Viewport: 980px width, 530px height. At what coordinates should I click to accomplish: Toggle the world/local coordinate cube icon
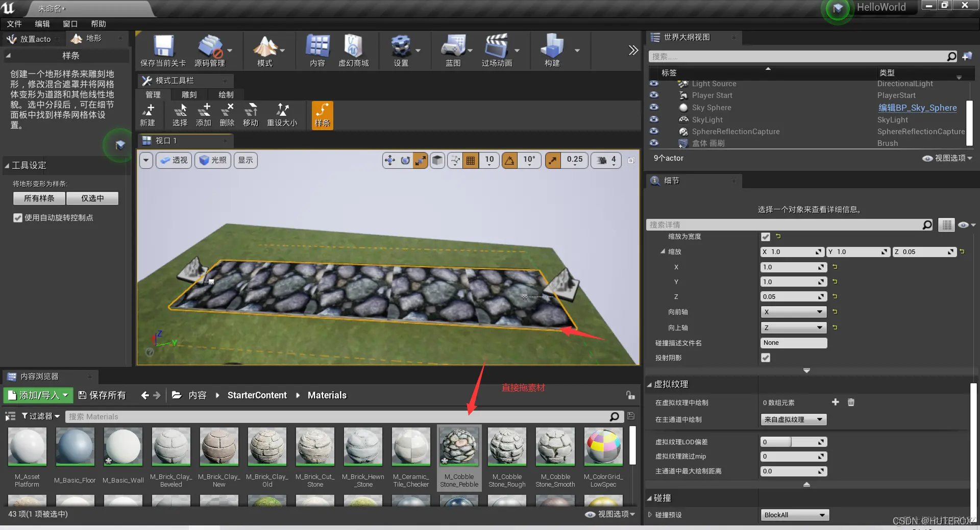coord(437,160)
